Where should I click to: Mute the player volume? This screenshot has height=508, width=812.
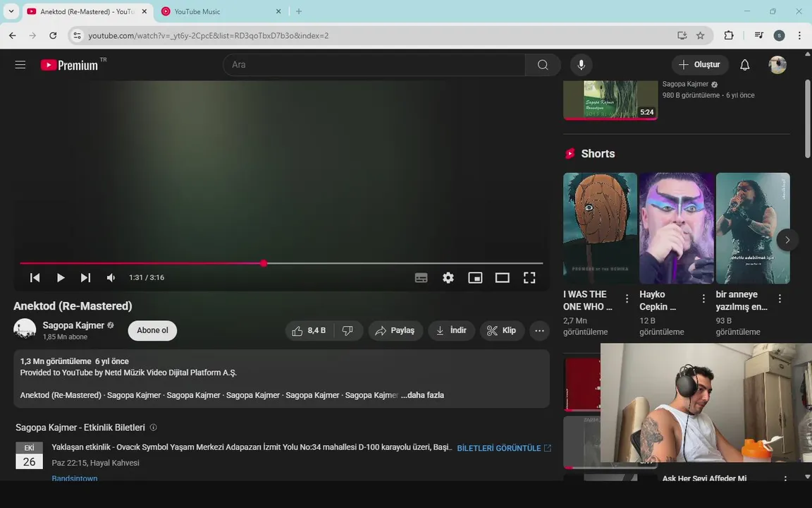pos(111,277)
